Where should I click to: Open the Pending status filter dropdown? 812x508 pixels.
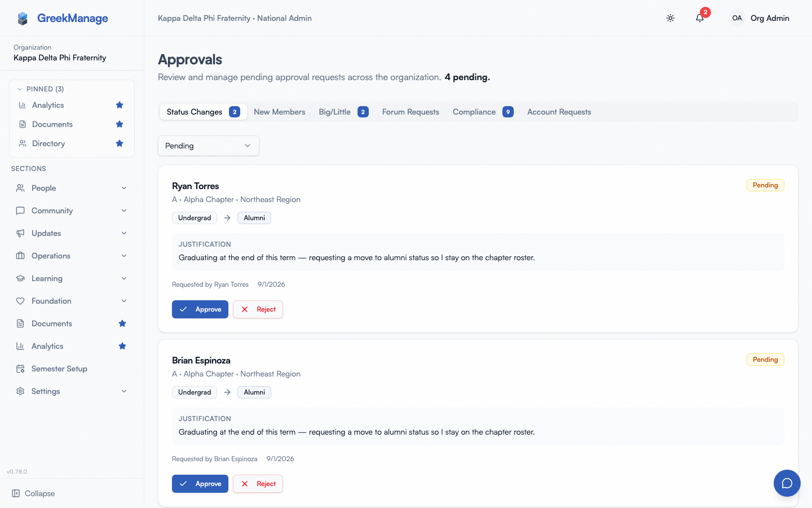(209, 146)
